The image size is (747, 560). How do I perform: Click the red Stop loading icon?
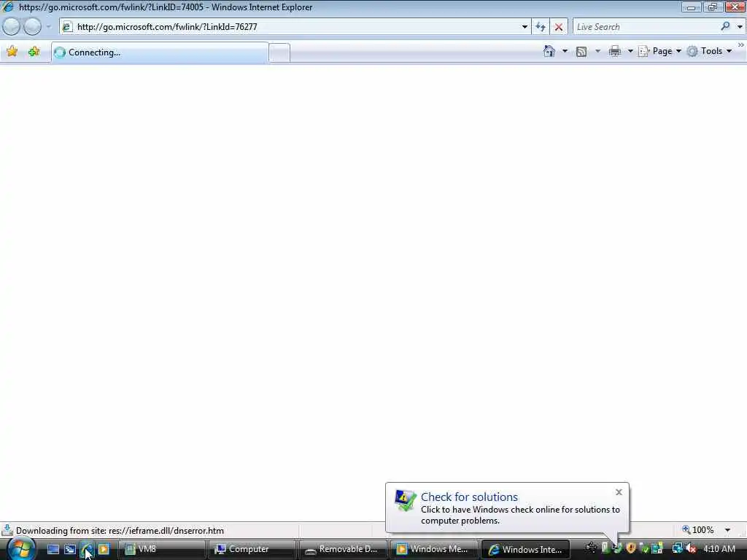coord(558,27)
